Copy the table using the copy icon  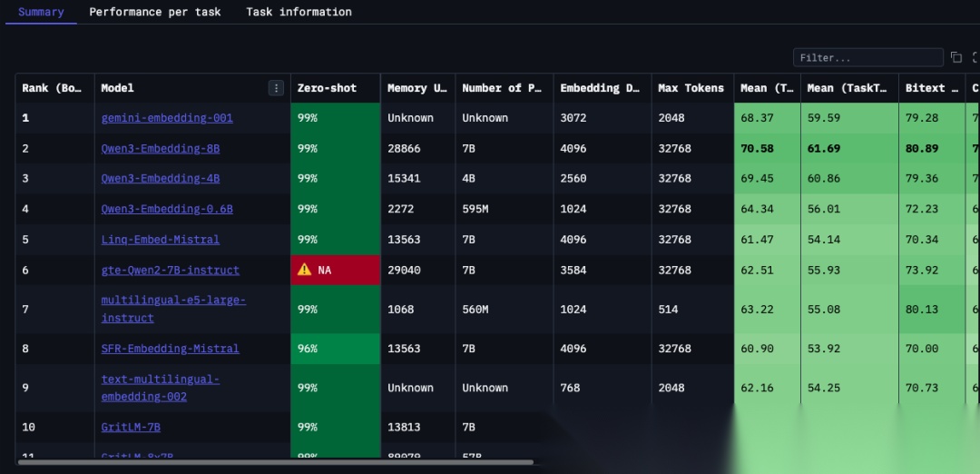[x=956, y=57]
